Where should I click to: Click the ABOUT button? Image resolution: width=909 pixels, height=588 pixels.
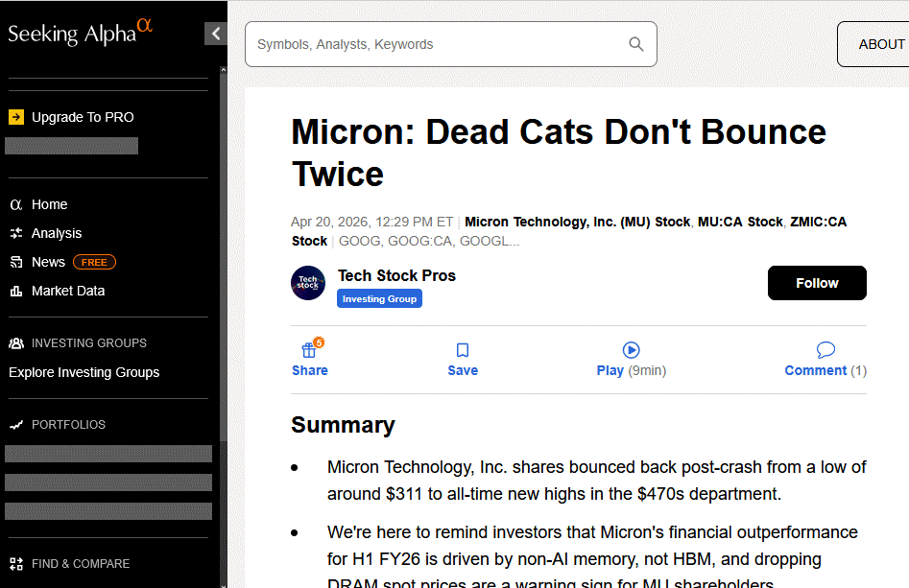pos(880,44)
